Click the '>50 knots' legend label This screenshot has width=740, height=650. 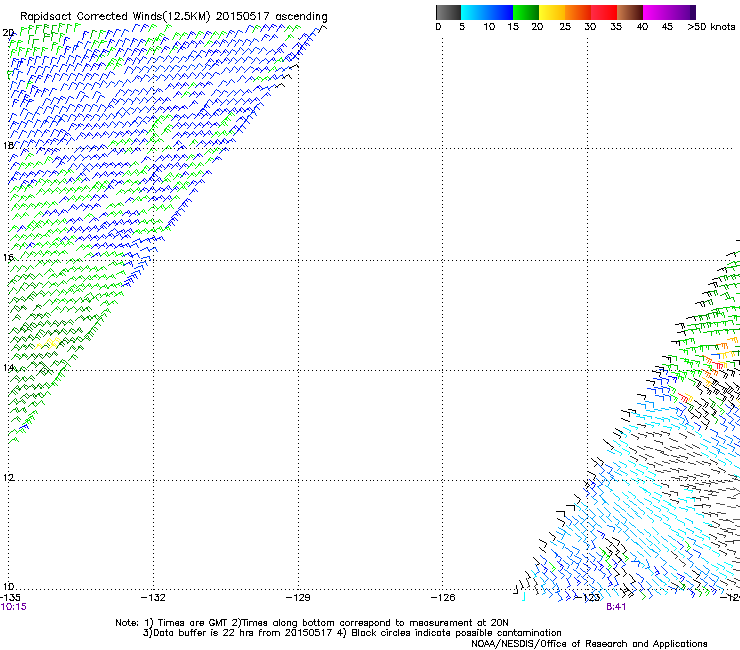[711, 27]
